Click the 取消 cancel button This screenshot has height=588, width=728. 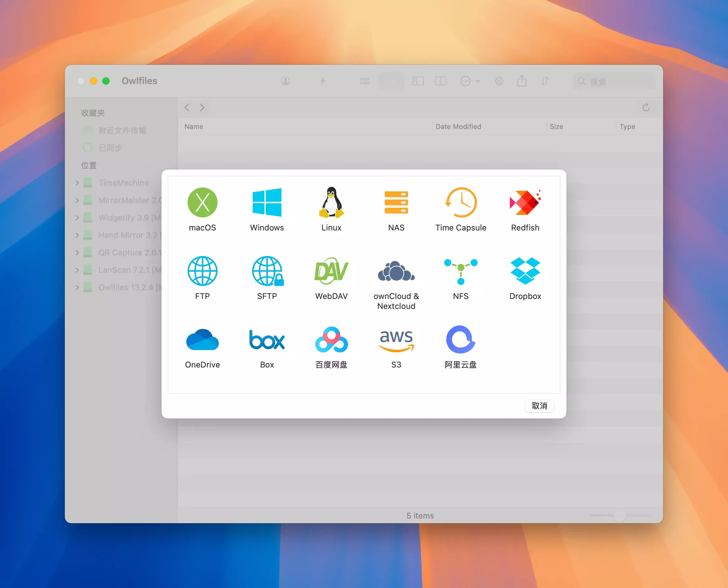click(539, 406)
